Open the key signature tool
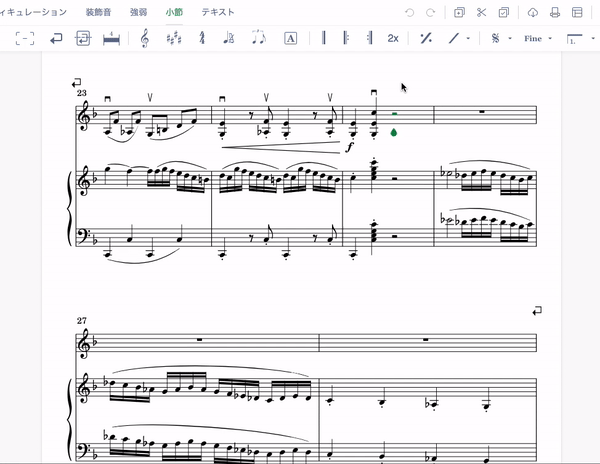Viewport: 600px width, 464px height. [174, 39]
